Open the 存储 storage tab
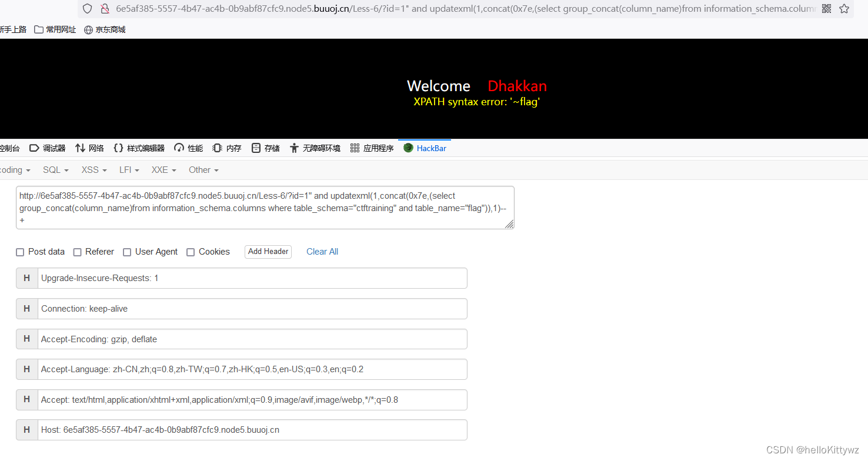 tap(265, 148)
